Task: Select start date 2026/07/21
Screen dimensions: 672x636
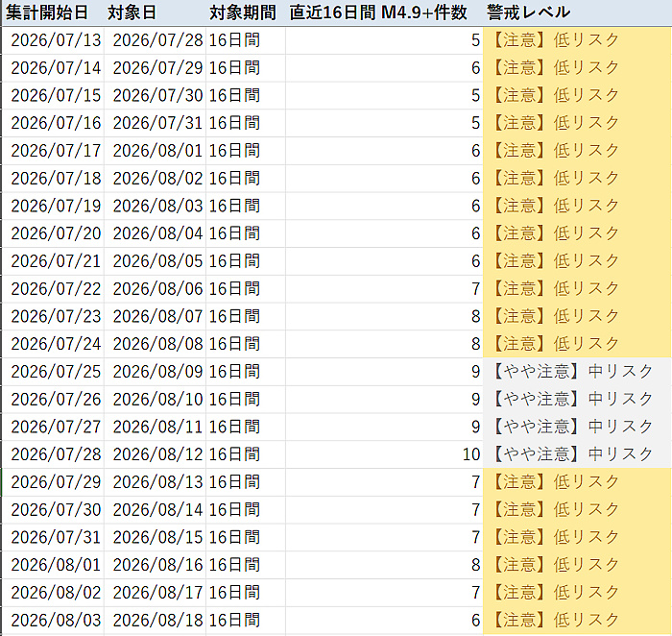Action: pyautogui.click(x=53, y=260)
